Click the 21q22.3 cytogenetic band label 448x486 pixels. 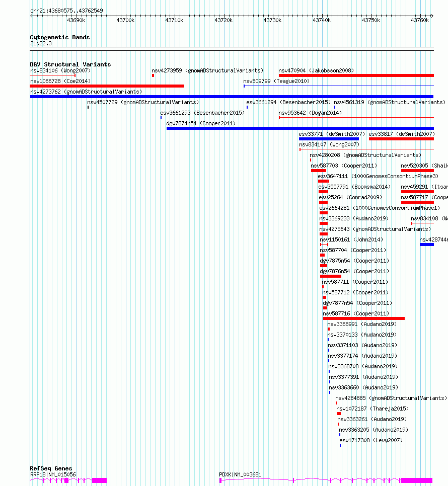click(41, 43)
